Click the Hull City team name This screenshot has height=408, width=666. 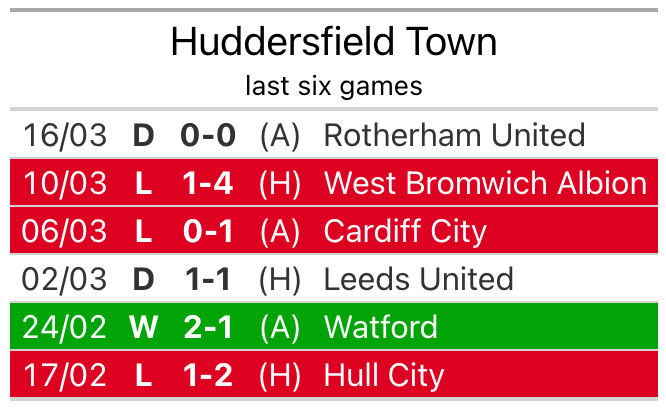[x=383, y=375]
